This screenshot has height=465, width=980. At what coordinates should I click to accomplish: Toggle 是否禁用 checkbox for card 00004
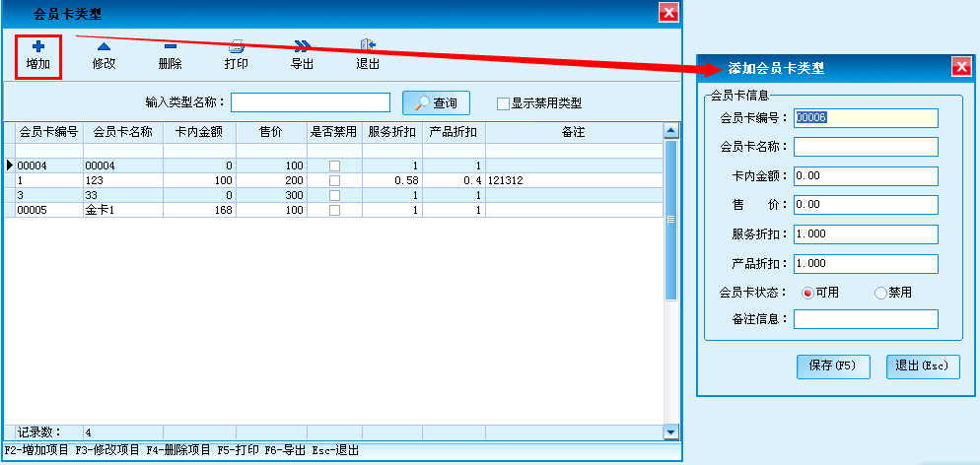pyautogui.click(x=334, y=166)
